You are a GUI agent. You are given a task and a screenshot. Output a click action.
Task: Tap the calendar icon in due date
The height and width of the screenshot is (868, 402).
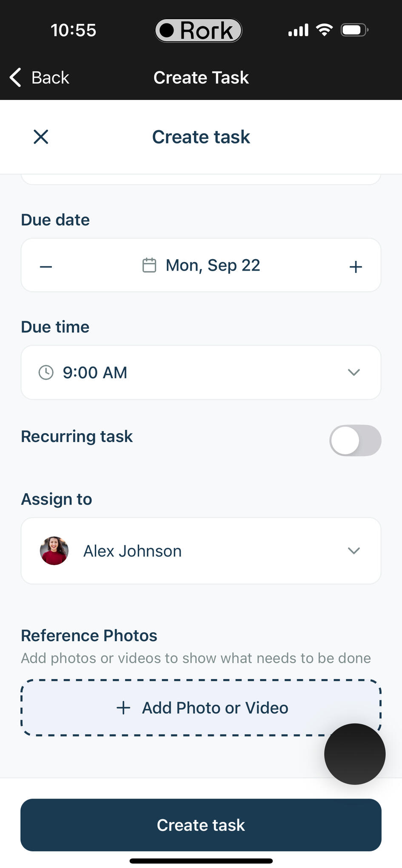click(149, 265)
